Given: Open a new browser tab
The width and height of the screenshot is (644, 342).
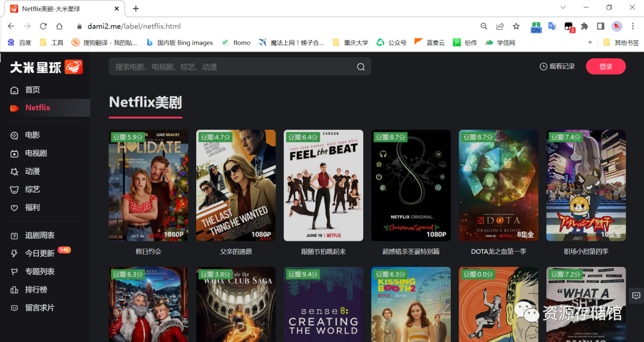Looking at the screenshot, I should click(x=136, y=8).
